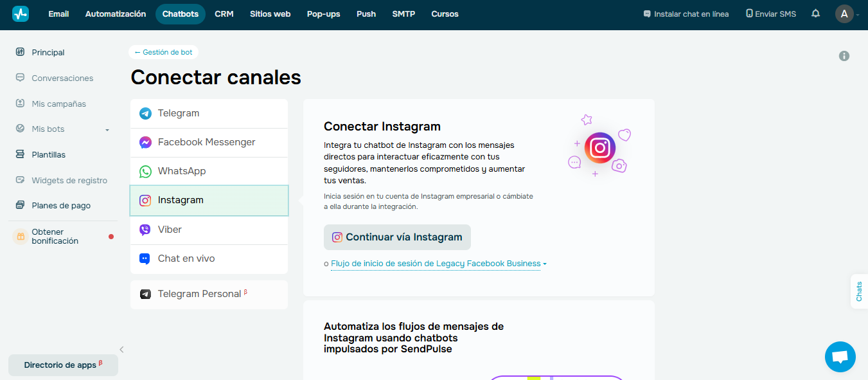Open the chat widget bubble at bottom right
Image resolution: width=868 pixels, height=380 pixels.
point(840,357)
